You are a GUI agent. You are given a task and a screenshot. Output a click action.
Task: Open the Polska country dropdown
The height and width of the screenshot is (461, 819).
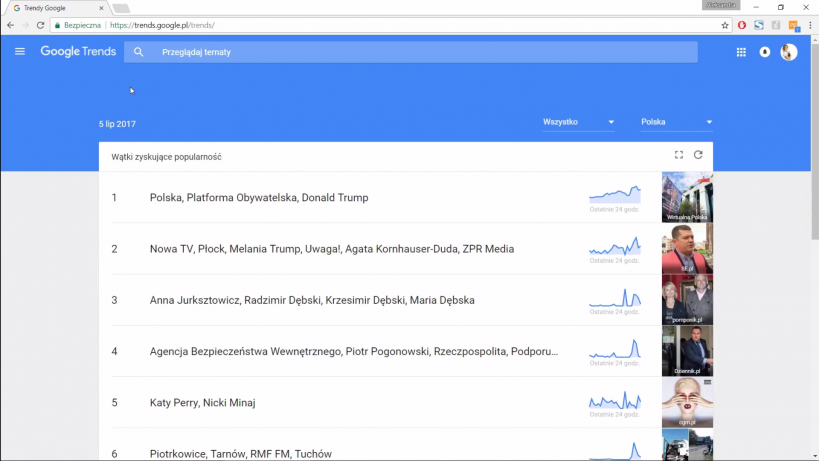(x=676, y=122)
